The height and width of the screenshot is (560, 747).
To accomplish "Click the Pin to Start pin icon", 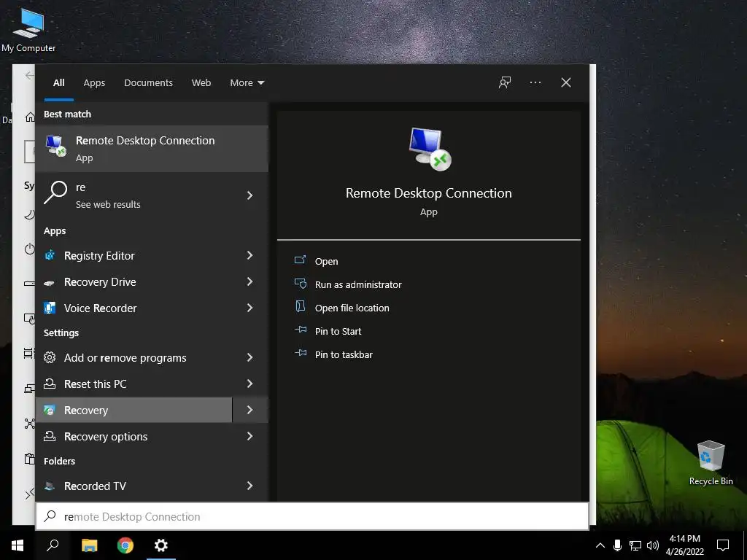I will point(301,330).
